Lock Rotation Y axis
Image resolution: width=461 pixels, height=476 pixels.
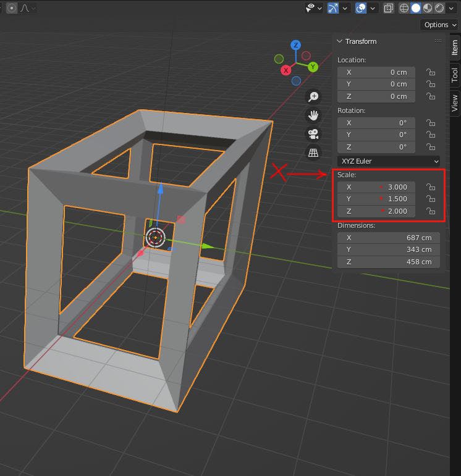(431, 135)
